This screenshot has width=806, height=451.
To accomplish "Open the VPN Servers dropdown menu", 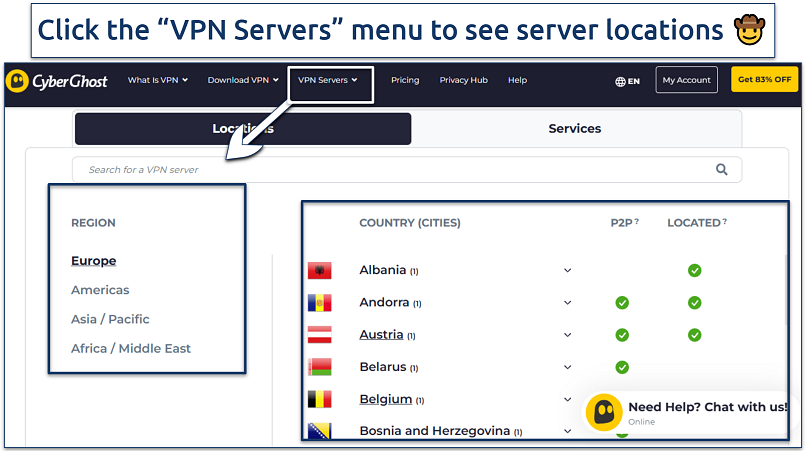I will pyautogui.click(x=328, y=80).
